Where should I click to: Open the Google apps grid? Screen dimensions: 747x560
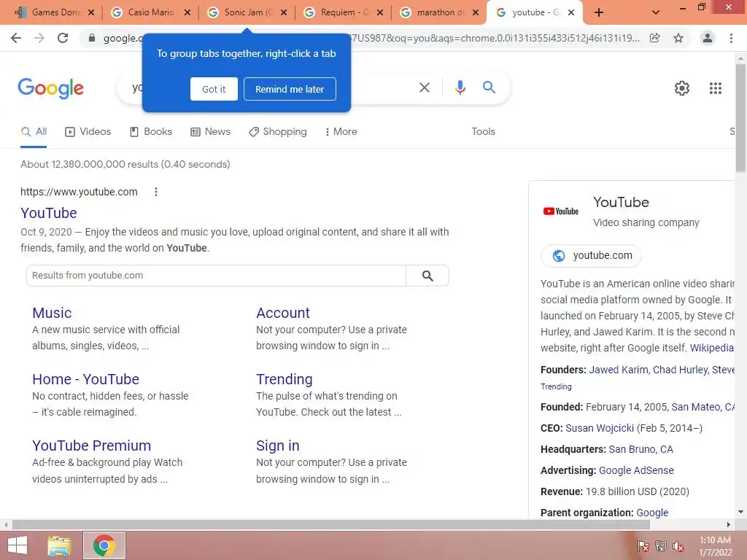coord(716,88)
